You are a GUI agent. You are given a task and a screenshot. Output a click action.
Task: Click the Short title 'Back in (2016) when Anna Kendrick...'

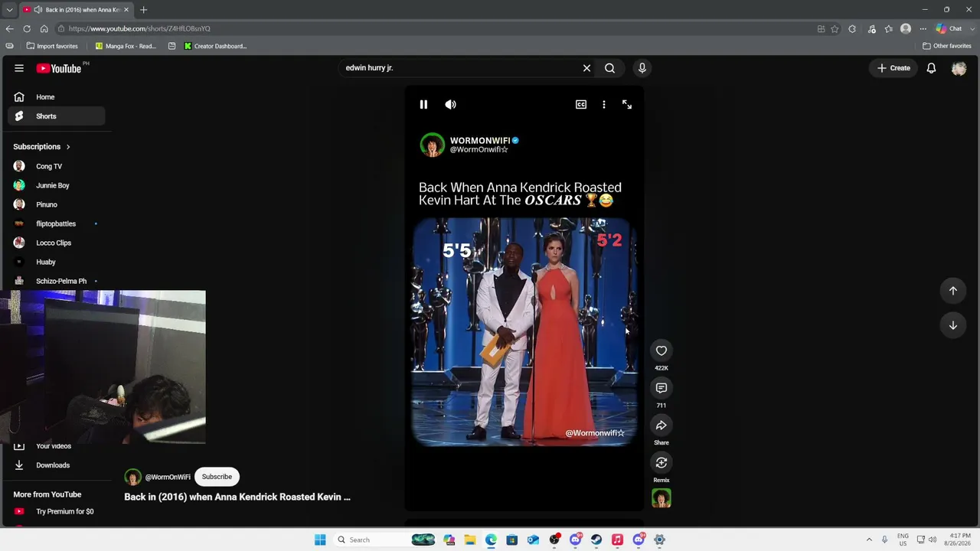point(237,497)
